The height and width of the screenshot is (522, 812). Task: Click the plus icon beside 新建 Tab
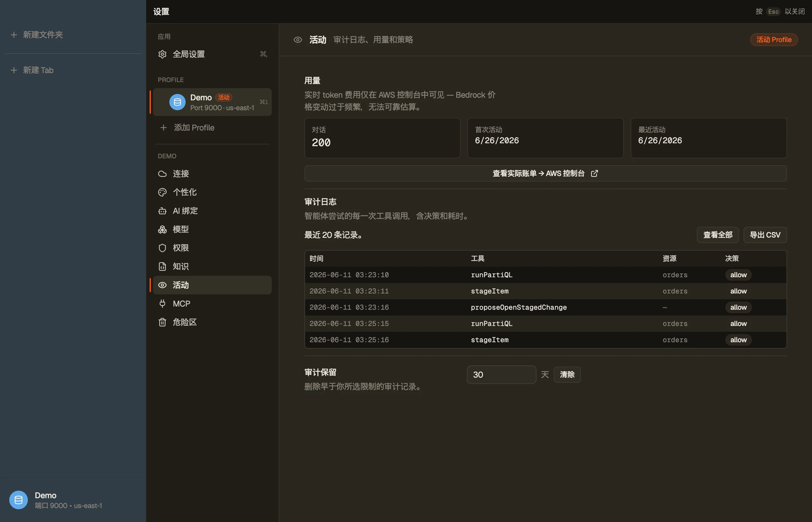click(x=14, y=70)
